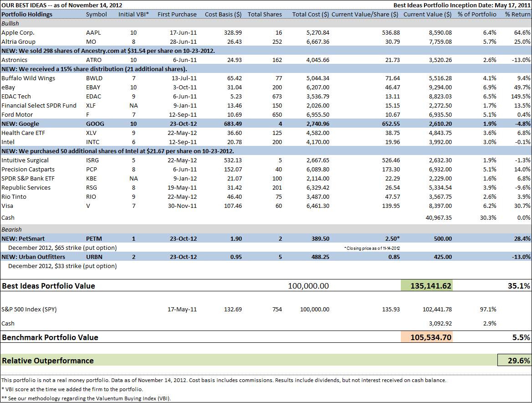Viewport: 532px width, 403px height.
Task: Click the Bearish section heading
Action: (x=11, y=229)
